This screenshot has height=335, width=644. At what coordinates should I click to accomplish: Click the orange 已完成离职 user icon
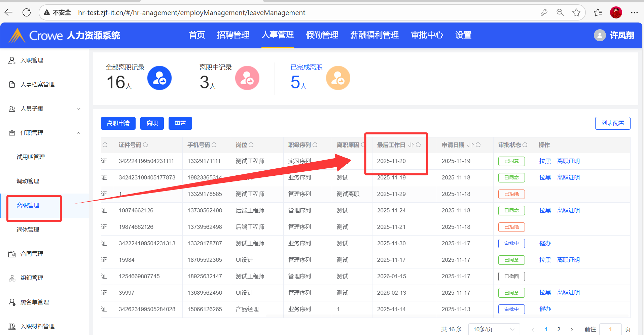pos(338,78)
